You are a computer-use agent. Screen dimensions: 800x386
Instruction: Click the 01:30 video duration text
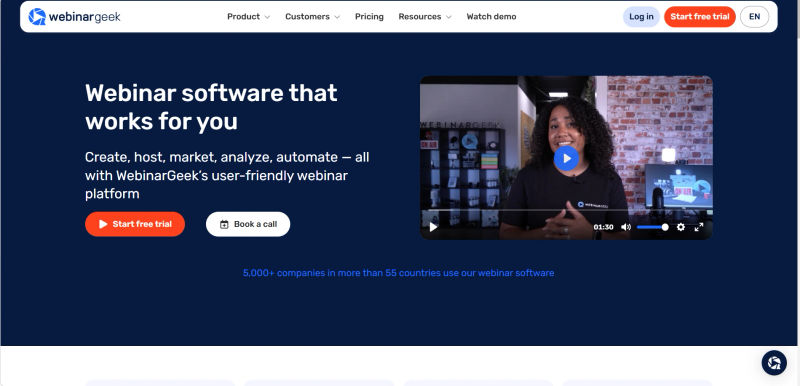pos(603,227)
